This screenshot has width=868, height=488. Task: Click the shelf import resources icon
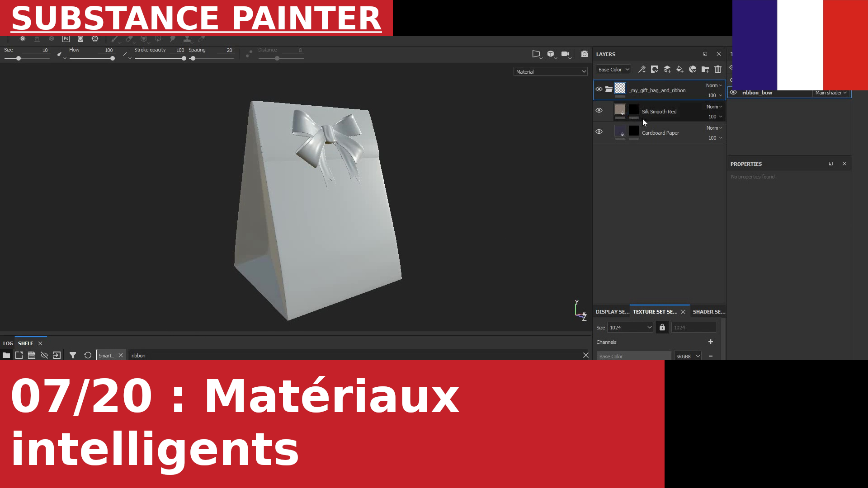coord(57,355)
